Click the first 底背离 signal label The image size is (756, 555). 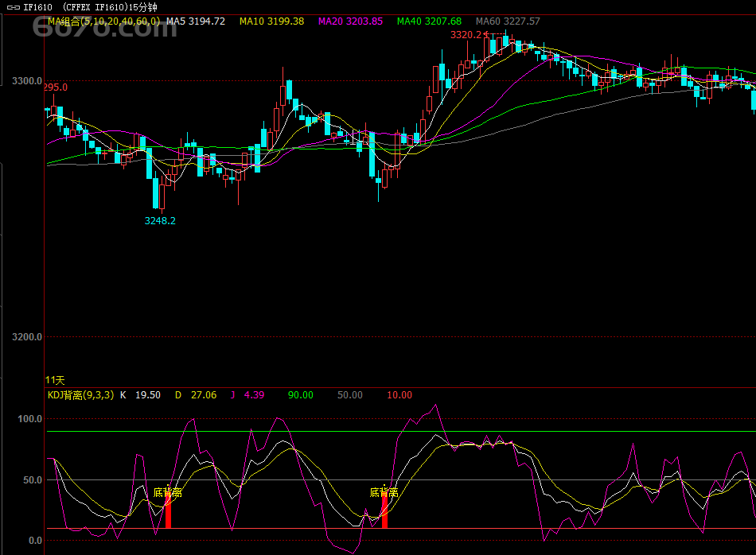pos(168,492)
